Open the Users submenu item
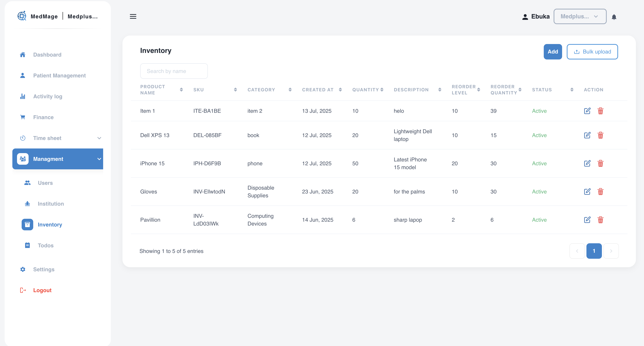The image size is (644, 346). [x=45, y=183]
